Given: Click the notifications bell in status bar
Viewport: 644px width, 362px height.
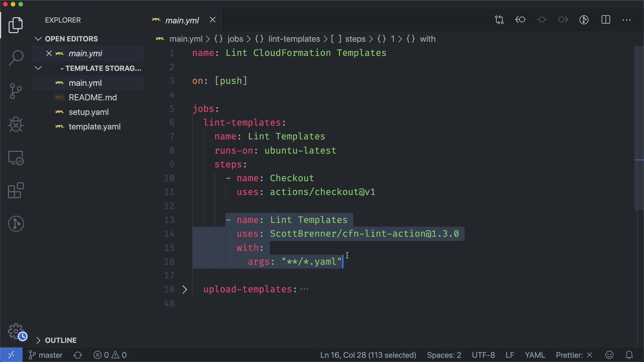Looking at the screenshot, I should point(629,355).
